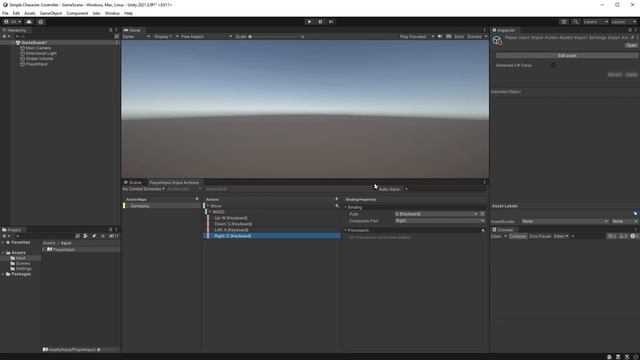Viewport: 640px width, 360px height.
Task: Click the Step frame button
Action: 331,22
